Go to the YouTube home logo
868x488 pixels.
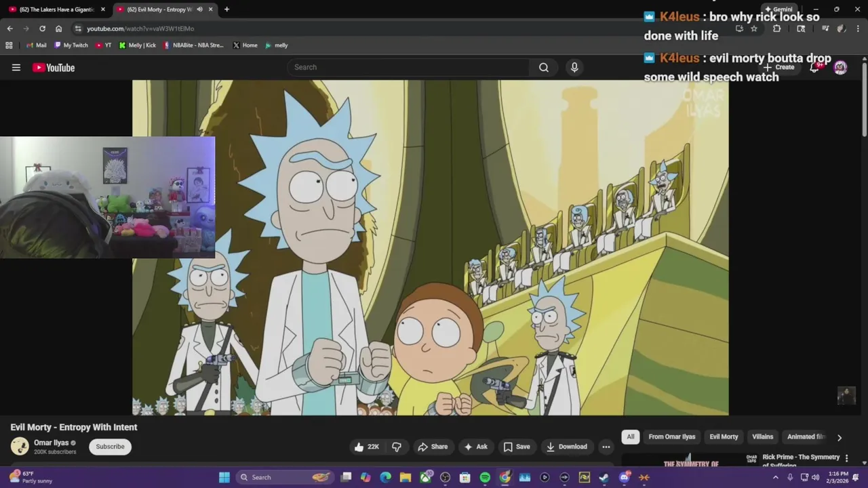point(54,68)
